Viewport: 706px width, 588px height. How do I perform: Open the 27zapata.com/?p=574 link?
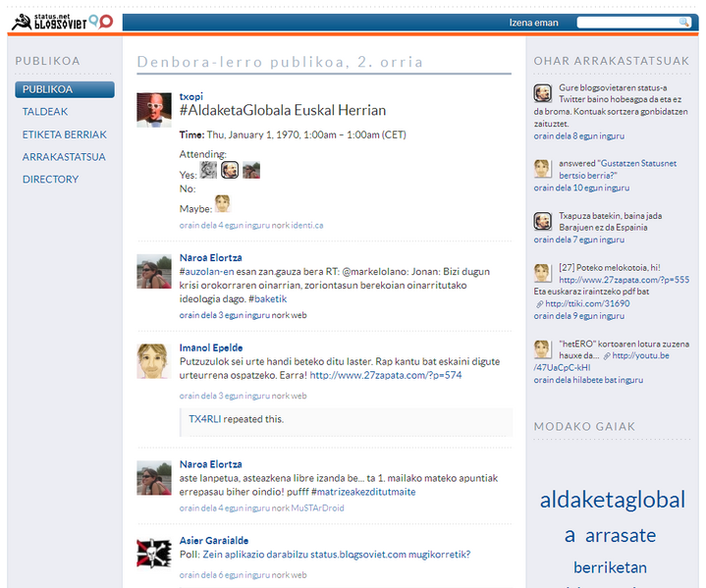385,375
